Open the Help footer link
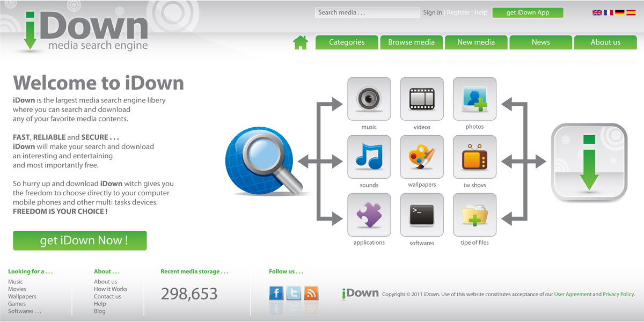Image resolution: width=644 pixels, height=322 pixels. click(x=100, y=304)
